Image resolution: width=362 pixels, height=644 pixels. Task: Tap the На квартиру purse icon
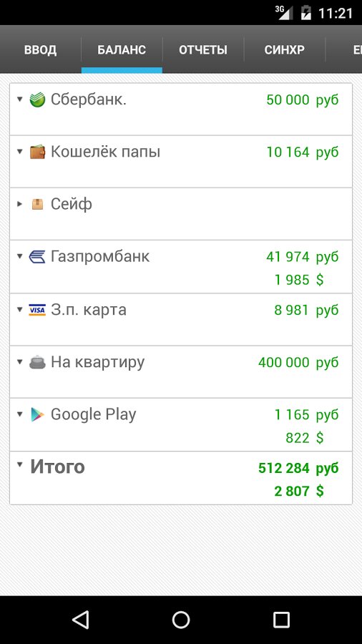(37, 363)
